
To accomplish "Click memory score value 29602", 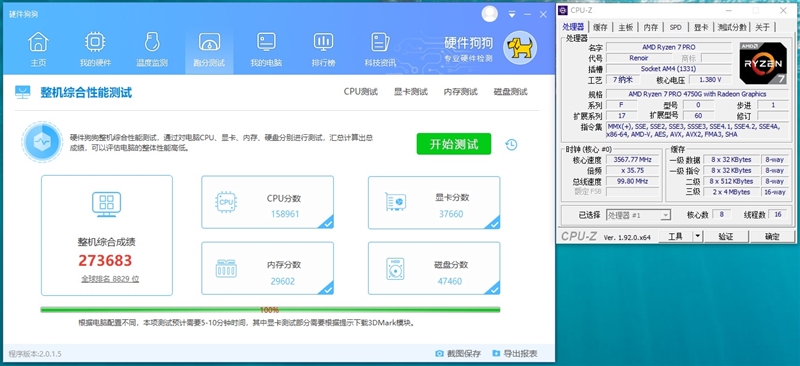I will tap(283, 281).
